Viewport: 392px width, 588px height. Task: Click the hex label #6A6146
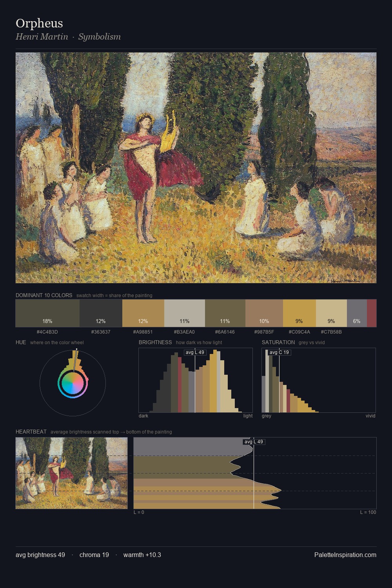225,332
